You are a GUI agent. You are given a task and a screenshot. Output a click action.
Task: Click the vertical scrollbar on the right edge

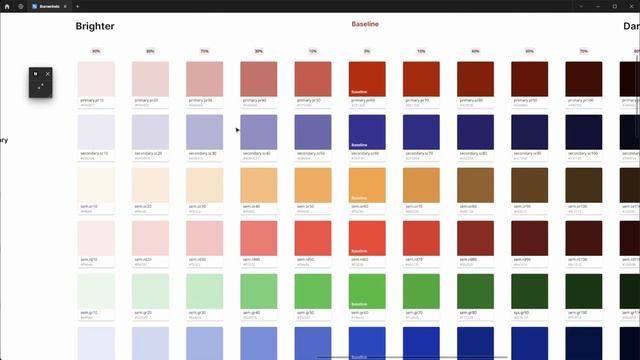[x=638, y=96]
